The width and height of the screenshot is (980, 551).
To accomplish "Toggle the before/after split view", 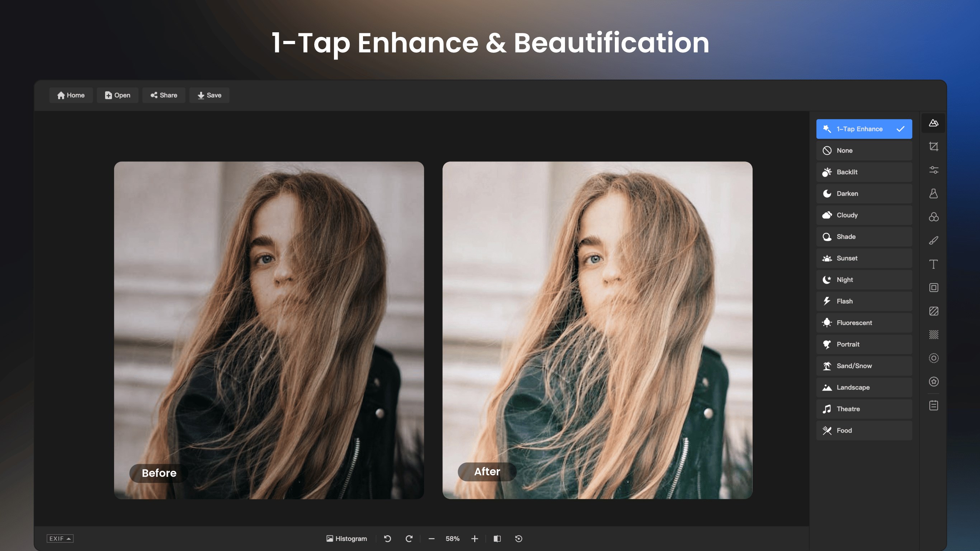I will click(497, 538).
